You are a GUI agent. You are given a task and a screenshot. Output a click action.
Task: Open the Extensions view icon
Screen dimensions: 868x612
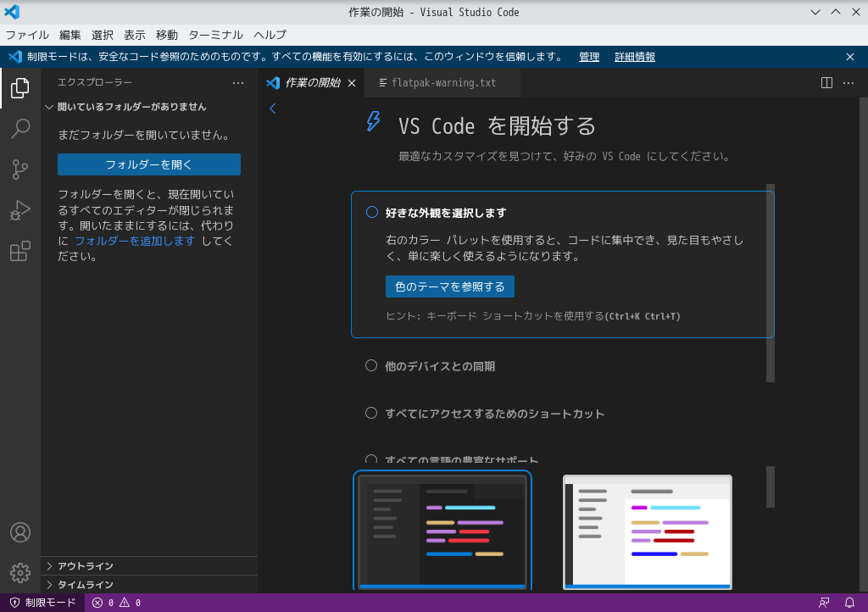(20, 251)
